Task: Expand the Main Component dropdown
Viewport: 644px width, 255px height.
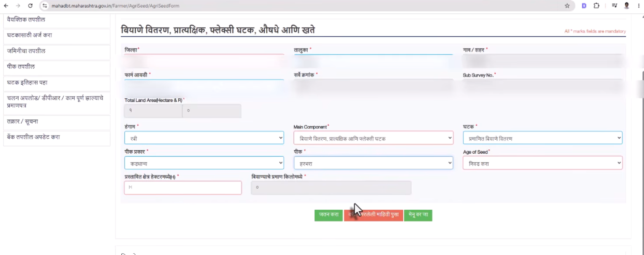Action: pyautogui.click(x=373, y=138)
